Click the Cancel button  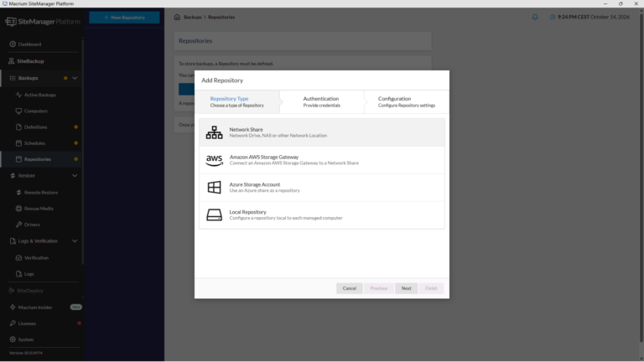[350, 288]
